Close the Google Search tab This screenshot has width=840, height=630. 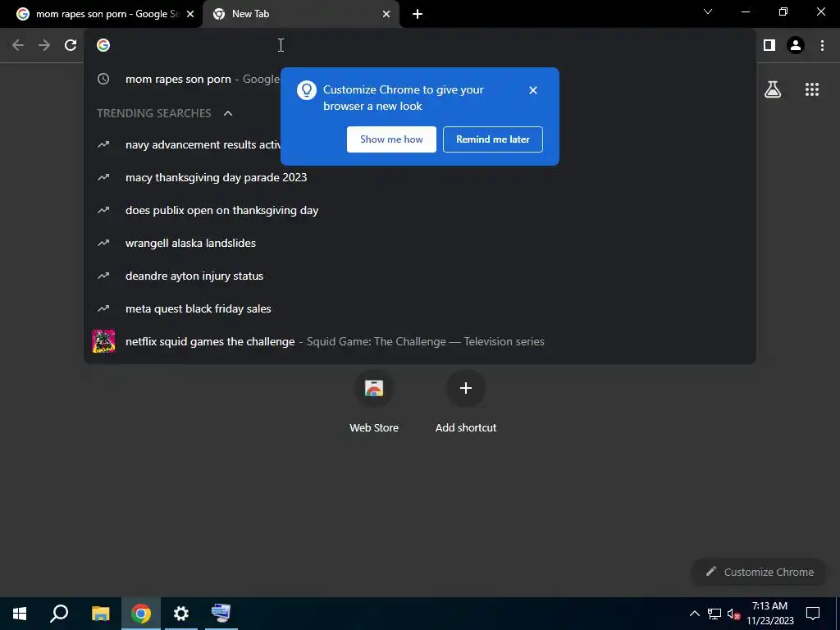(x=190, y=14)
